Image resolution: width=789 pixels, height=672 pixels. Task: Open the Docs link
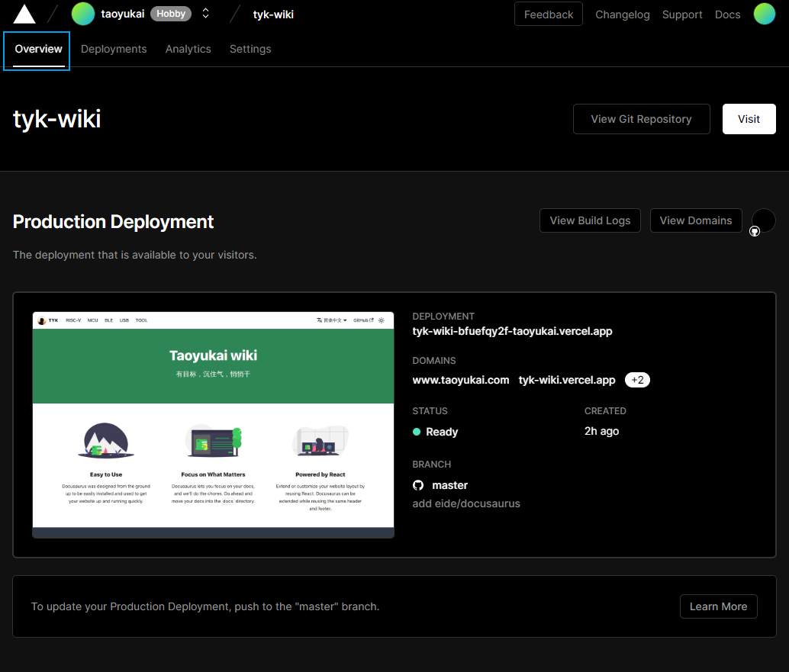tap(728, 14)
